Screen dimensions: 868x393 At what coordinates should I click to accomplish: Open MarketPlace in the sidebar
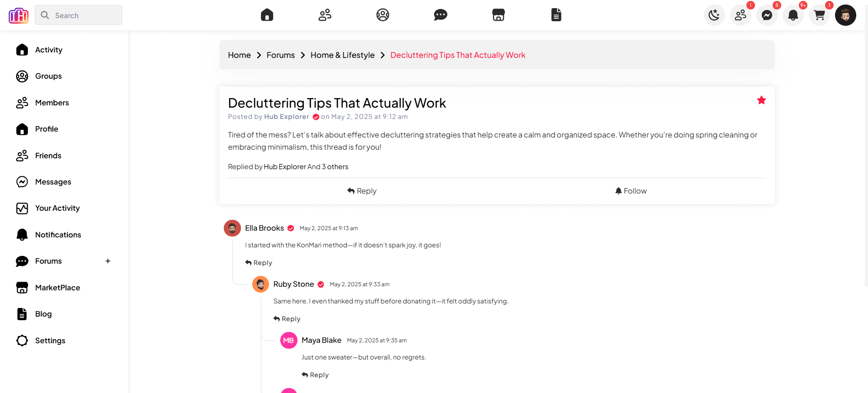coord(57,288)
